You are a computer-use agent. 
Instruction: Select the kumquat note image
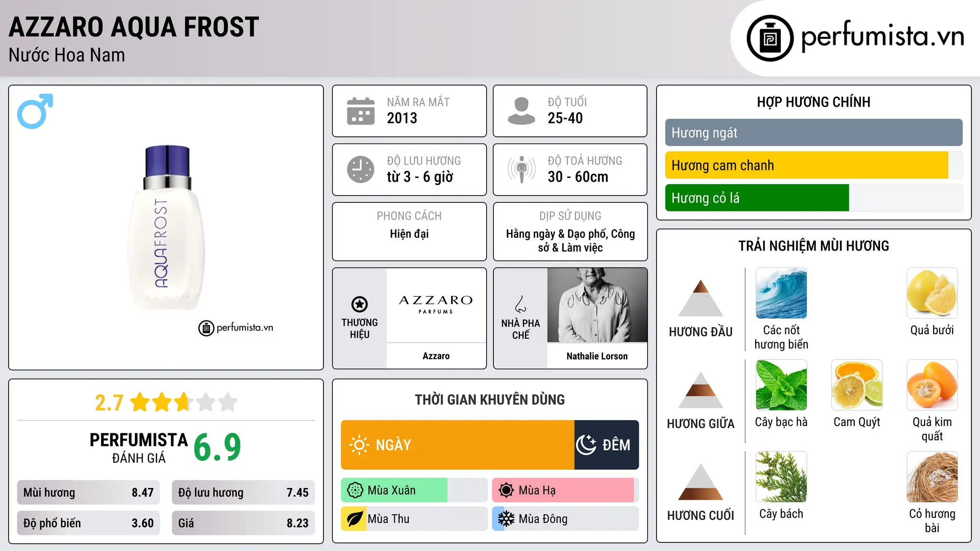[x=932, y=385]
